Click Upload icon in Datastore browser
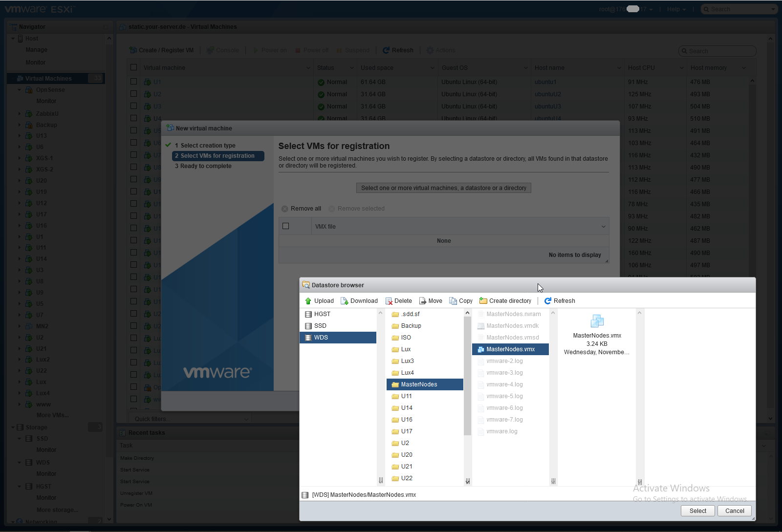This screenshot has height=532, width=782. [308, 301]
